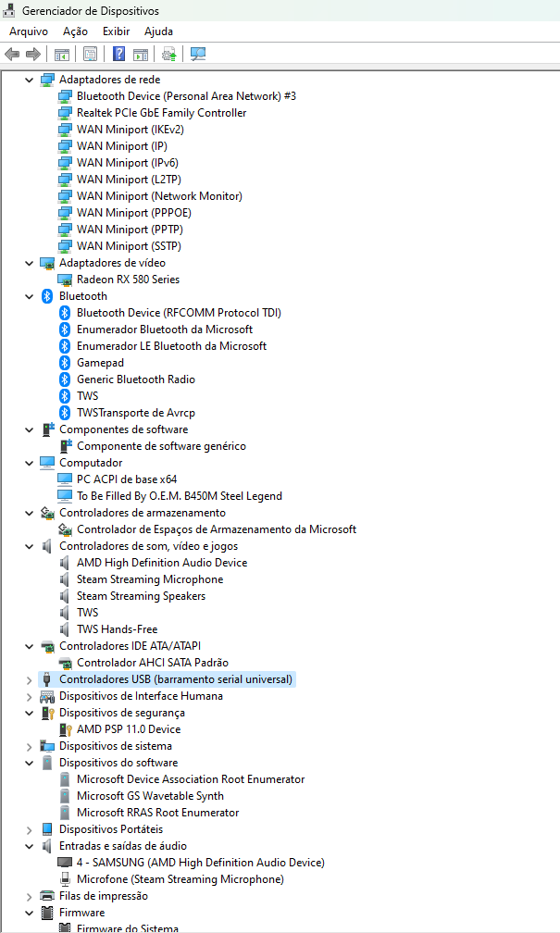Viewport: 560px width, 933px height.
Task: Collapse the Adaptadores de rede category
Action: point(30,80)
